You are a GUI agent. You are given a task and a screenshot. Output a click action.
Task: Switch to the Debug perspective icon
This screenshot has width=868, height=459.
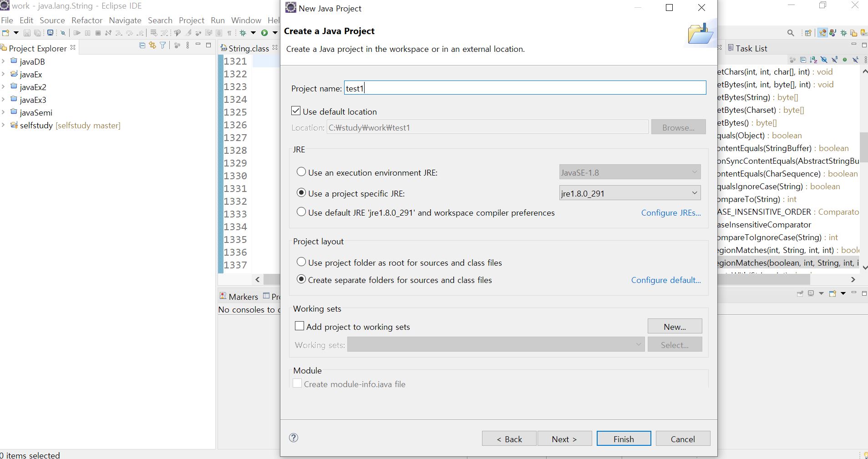point(843,33)
